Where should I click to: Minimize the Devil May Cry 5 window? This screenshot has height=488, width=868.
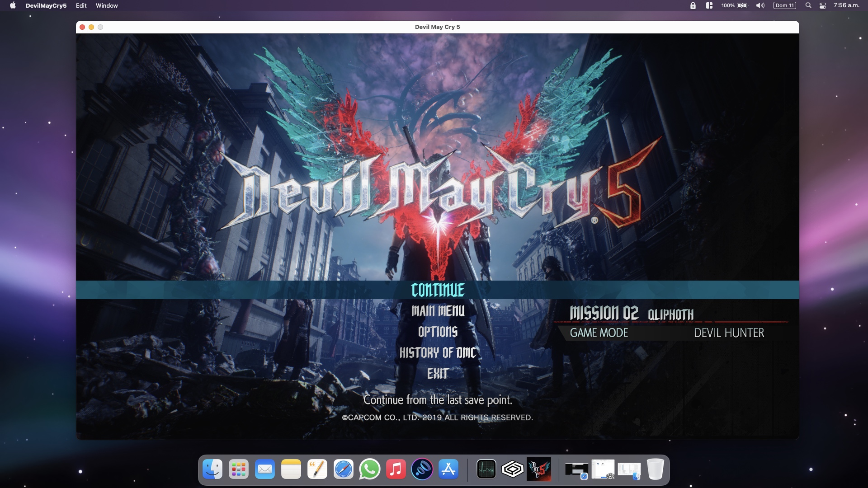pos(91,27)
